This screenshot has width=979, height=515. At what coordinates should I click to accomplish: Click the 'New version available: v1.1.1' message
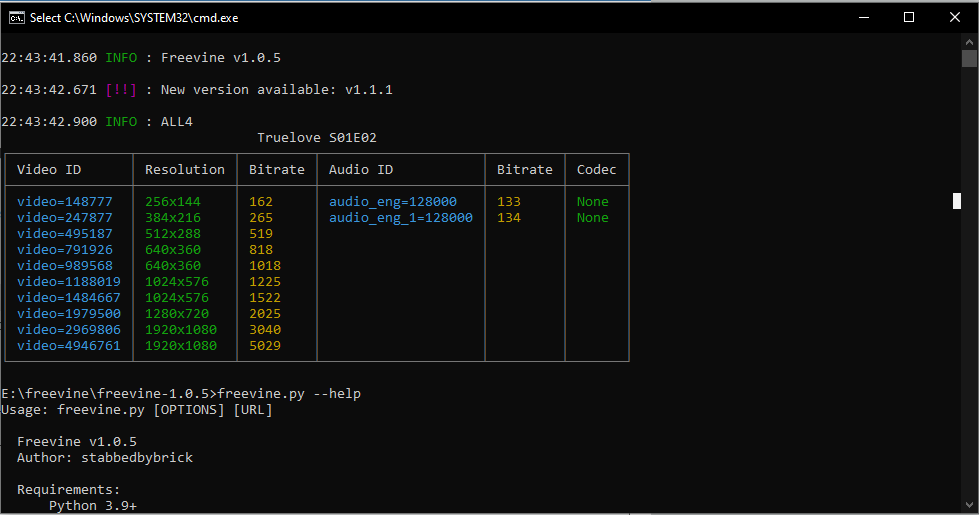277,90
